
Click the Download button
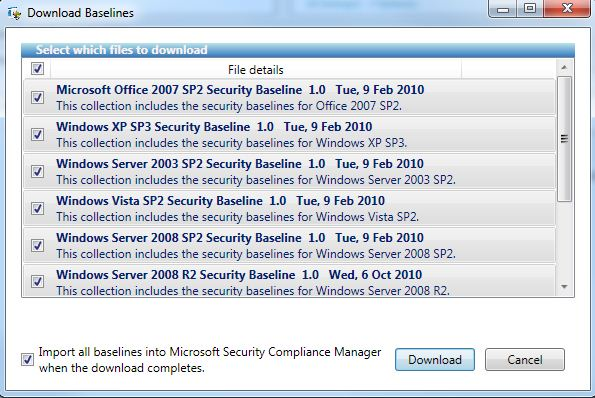pyautogui.click(x=435, y=360)
